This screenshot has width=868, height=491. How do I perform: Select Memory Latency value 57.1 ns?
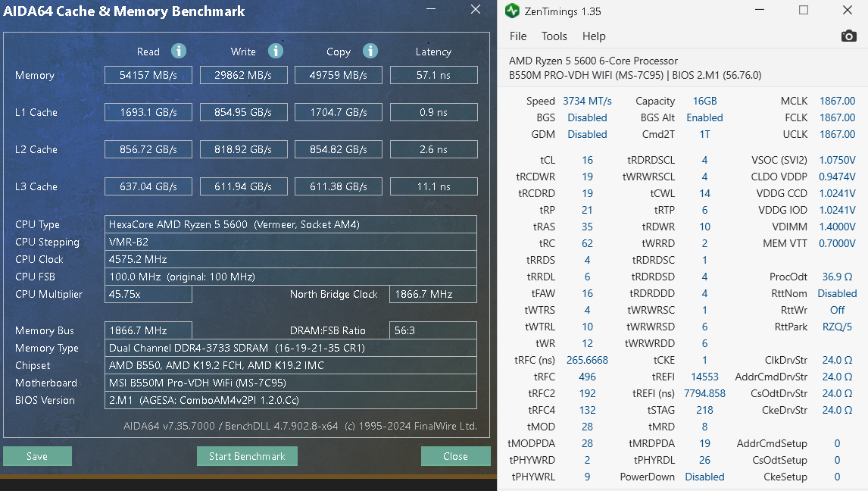point(433,75)
